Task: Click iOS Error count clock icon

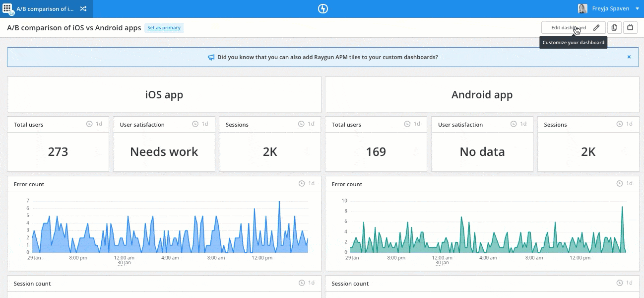Action: point(302,184)
